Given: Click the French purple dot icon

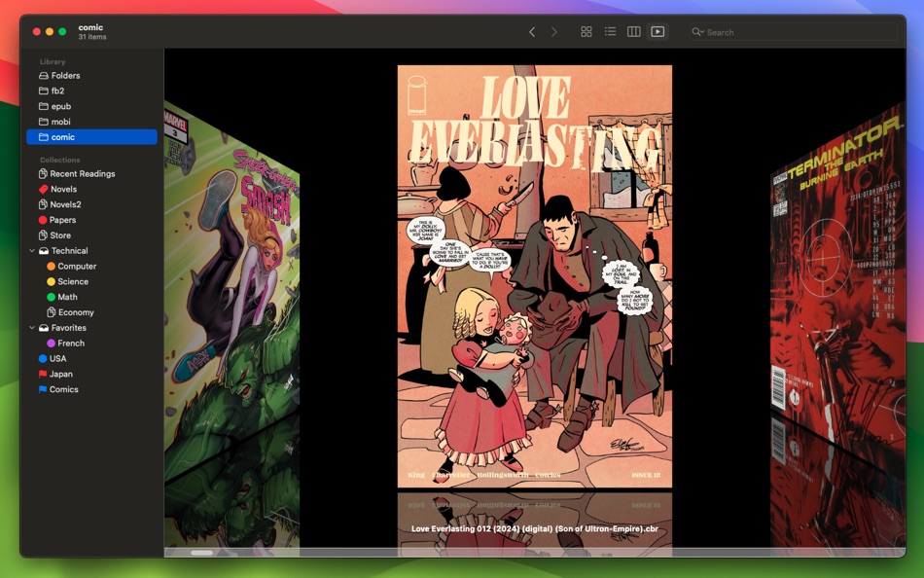Looking at the screenshot, I should [x=51, y=343].
